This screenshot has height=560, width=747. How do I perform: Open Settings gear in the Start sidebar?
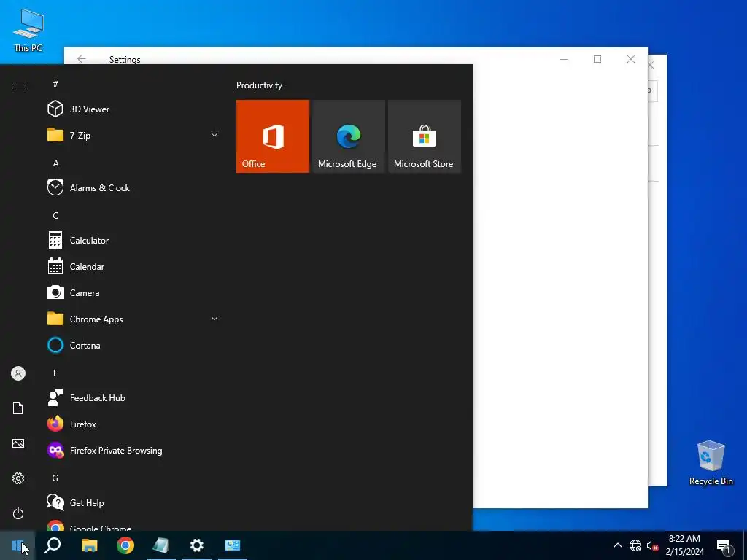pos(18,478)
